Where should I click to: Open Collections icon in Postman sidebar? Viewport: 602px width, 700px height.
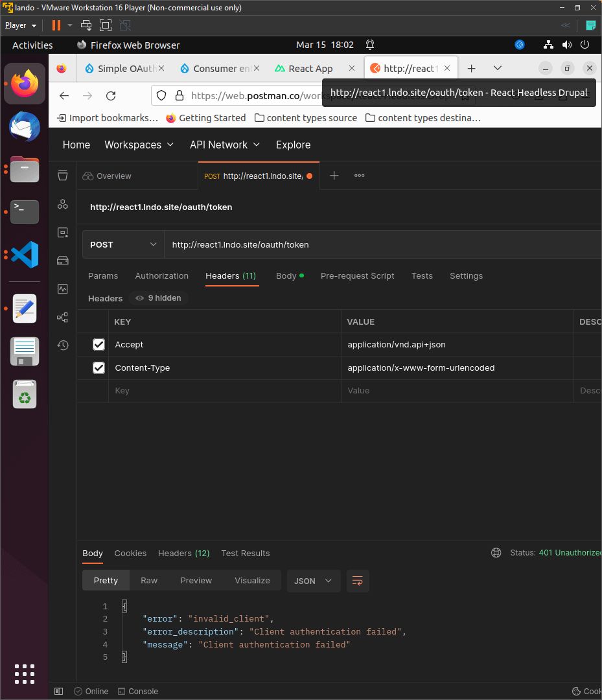pos(62,176)
